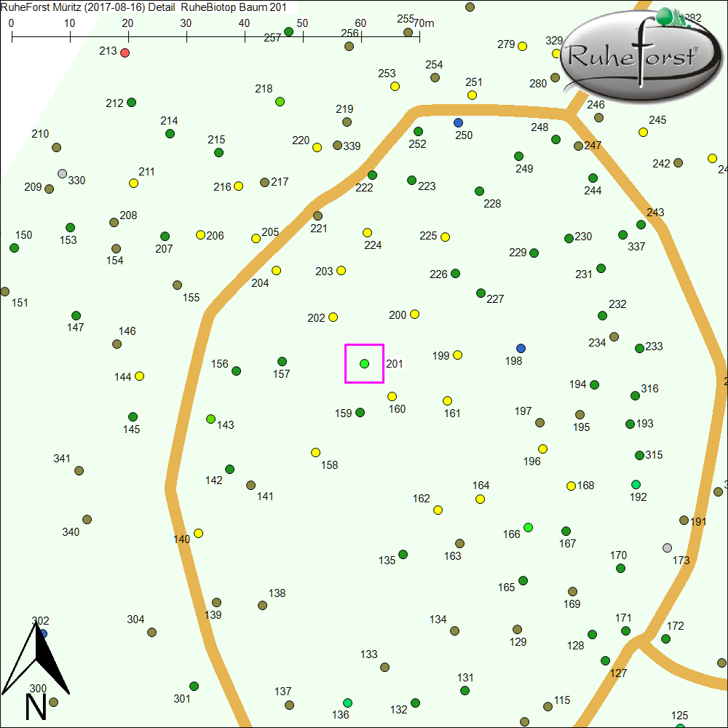Select the yellow tree marker 158
The width and height of the screenshot is (728, 728).
(x=316, y=452)
